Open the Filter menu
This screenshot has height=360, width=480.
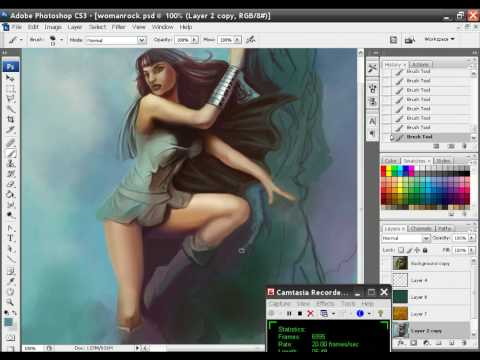(118, 27)
